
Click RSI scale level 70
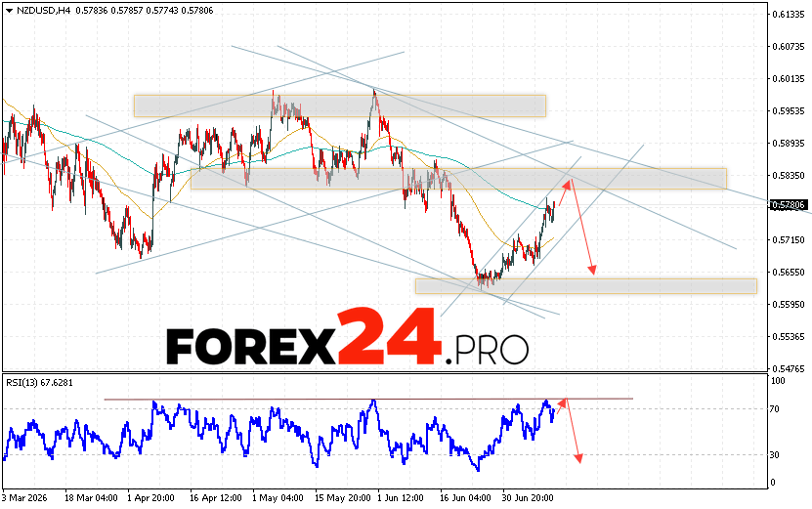pyautogui.click(x=775, y=409)
